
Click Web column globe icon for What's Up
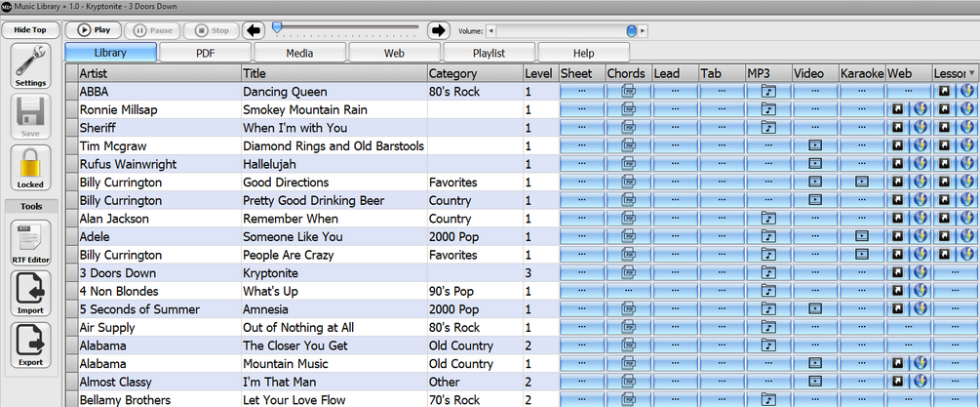point(920,291)
